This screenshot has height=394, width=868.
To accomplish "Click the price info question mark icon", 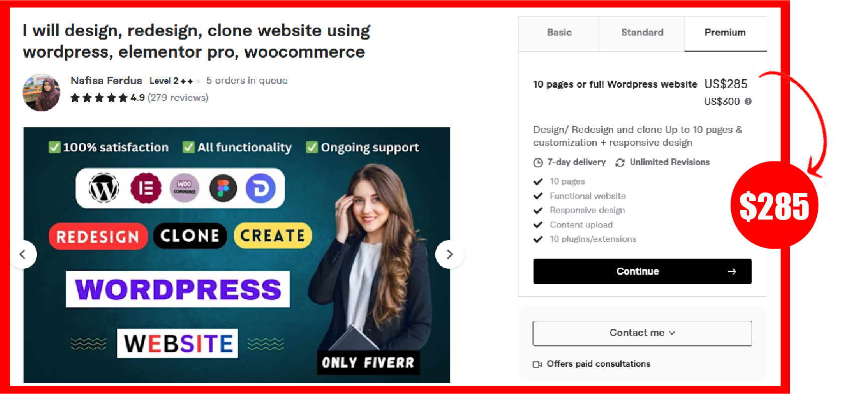I will click(748, 101).
